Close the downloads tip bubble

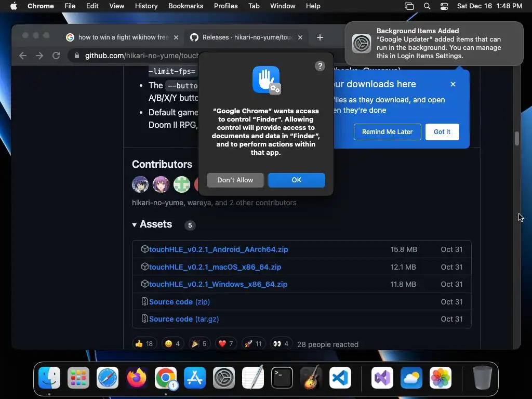[x=453, y=84]
